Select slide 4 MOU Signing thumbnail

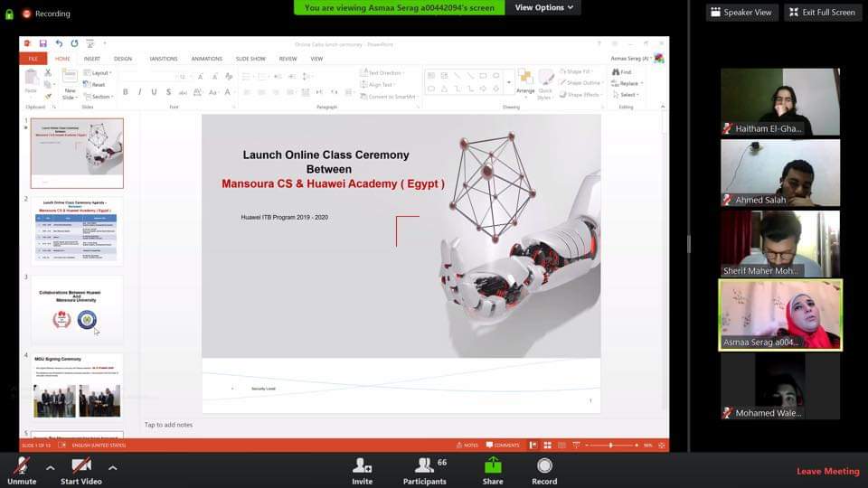(x=77, y=386)
